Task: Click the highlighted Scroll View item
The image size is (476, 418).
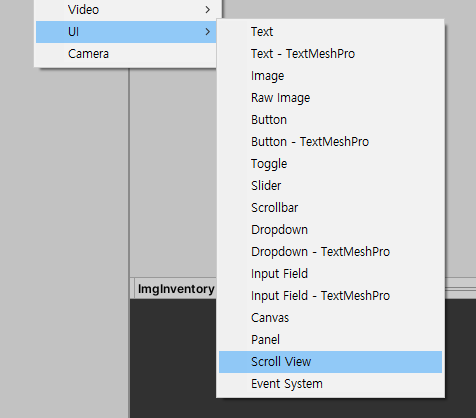Action: pyautogui.click(x=330, y=362)
